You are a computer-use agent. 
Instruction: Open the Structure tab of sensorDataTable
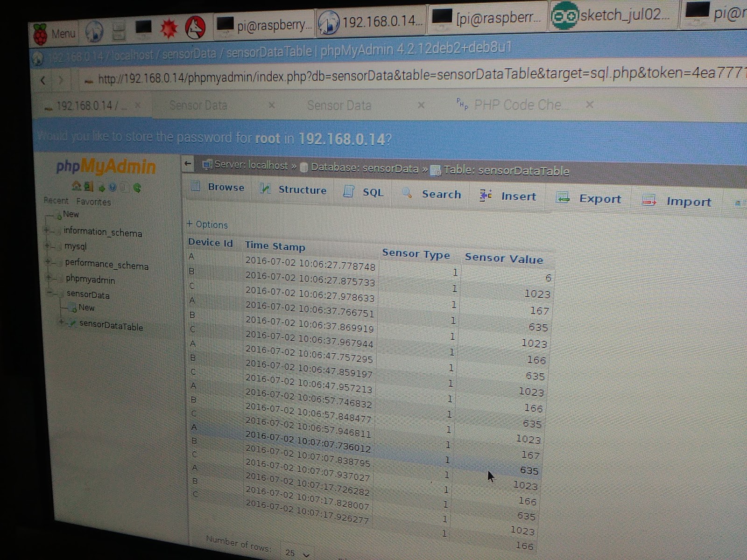(x=302, y=190)
